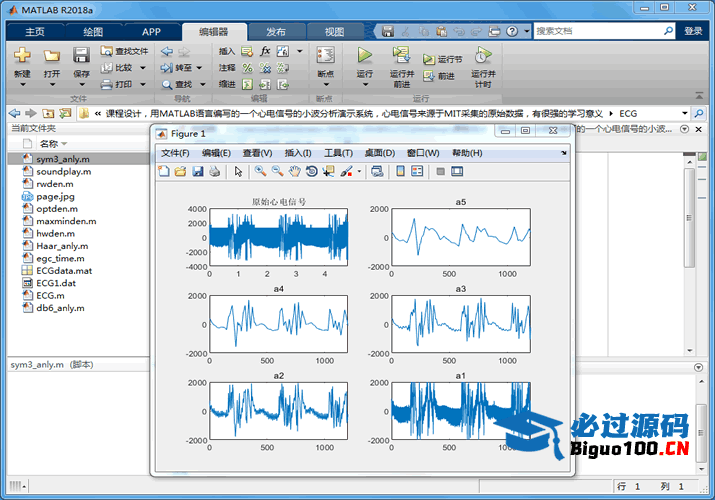715x500 pixels.
Task: Click the New (新建) file icon
Action: tap(22, 55)
